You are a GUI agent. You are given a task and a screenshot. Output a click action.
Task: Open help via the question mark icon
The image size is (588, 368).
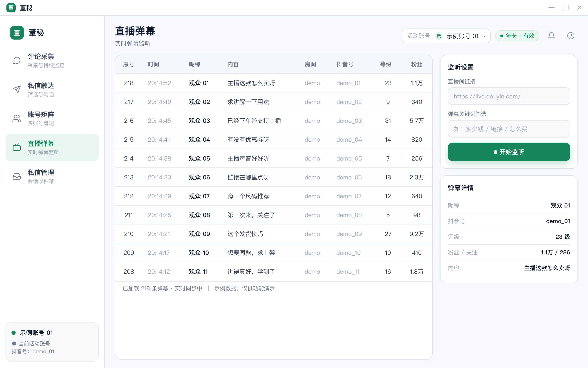click(x=571, y=36)
